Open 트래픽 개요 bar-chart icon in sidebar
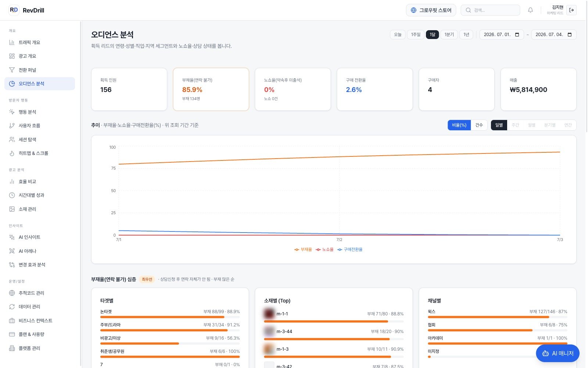 point(12,42)
